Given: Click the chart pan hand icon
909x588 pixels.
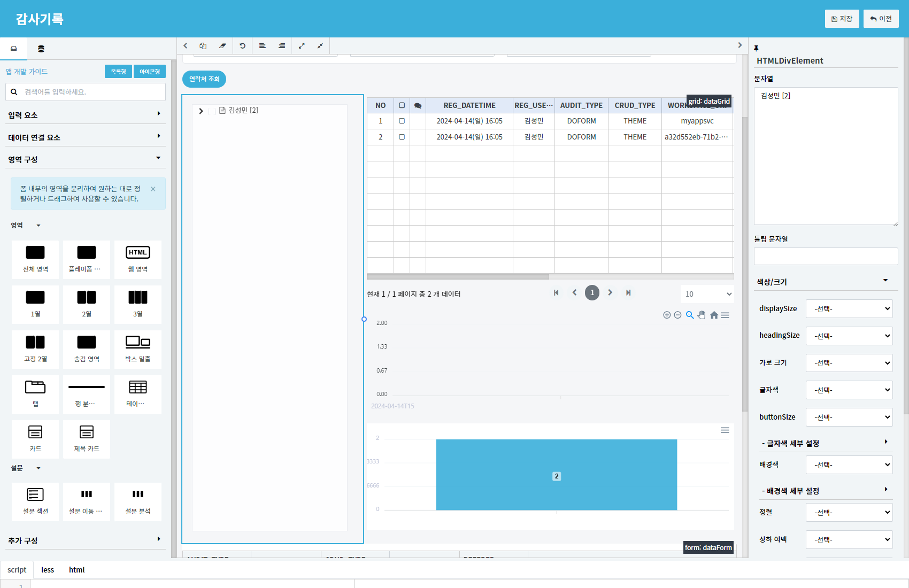Looking at the screenshot, I should pyautogui.click(x=702, y=315).
